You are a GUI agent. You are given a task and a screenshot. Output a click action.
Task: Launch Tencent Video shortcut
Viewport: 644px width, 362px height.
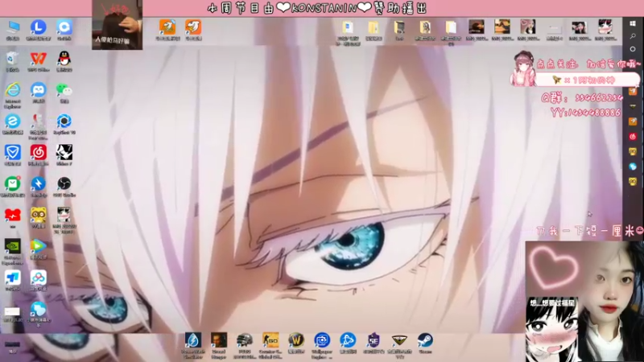click(38, 246)
